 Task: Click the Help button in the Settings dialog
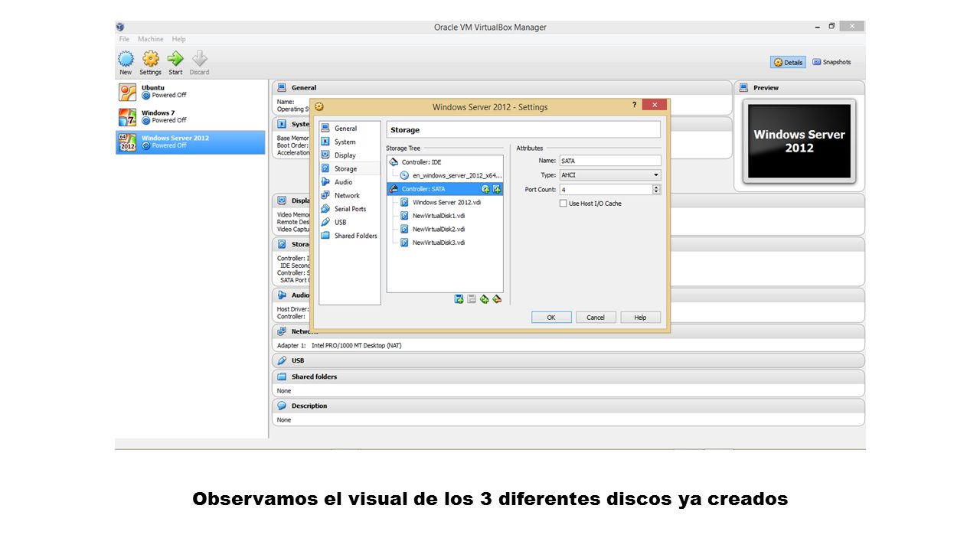click(640, 317)
